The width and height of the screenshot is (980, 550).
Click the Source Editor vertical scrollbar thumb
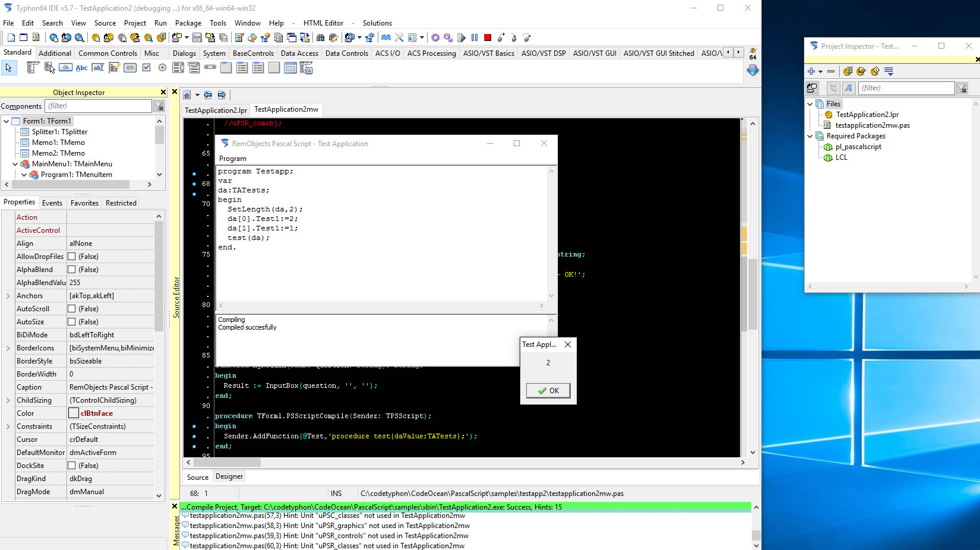[x=753, y=294]
